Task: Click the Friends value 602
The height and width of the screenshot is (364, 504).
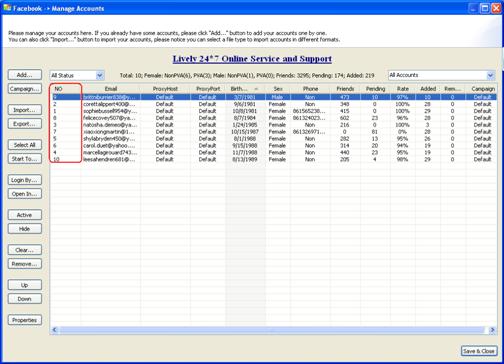Action: 345,118
